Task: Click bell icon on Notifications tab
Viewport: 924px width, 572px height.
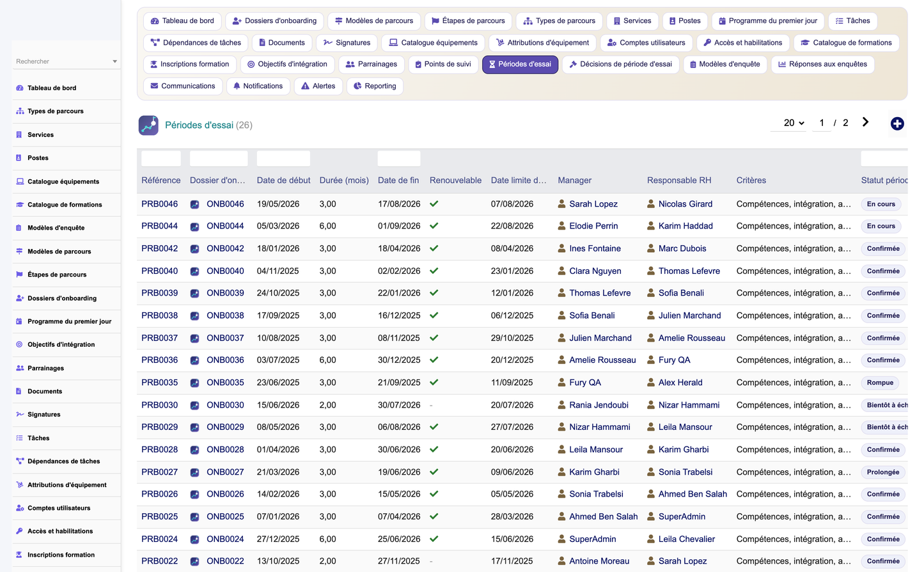Action: 237,86
